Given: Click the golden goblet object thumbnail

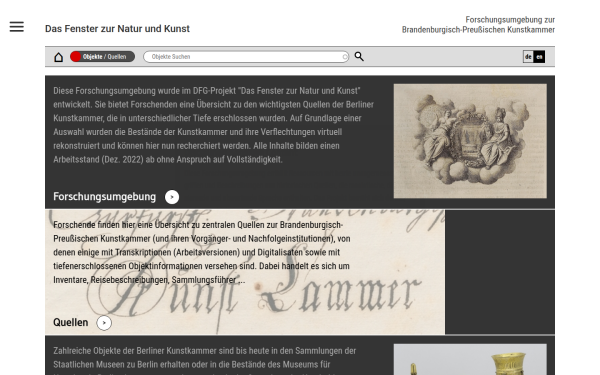Looking at the screenshot, I should [x=470, y=359].
